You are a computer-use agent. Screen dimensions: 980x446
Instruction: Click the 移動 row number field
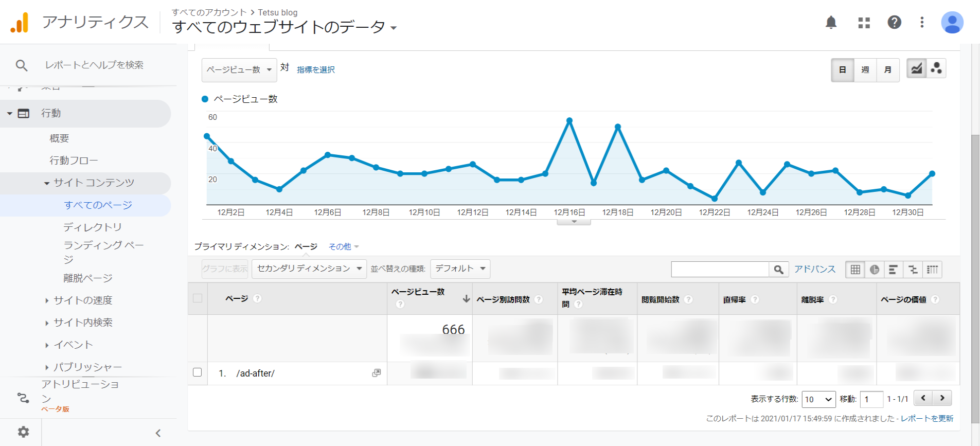pos(871,399)
